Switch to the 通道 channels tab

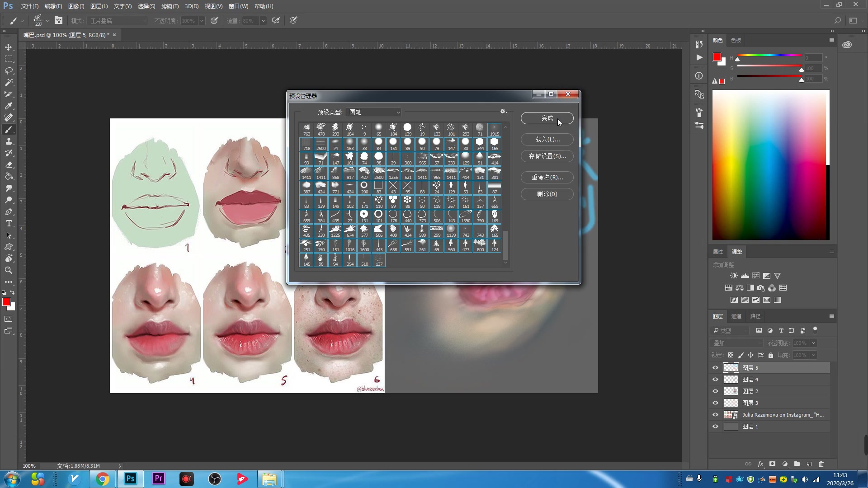click(736, 316)
